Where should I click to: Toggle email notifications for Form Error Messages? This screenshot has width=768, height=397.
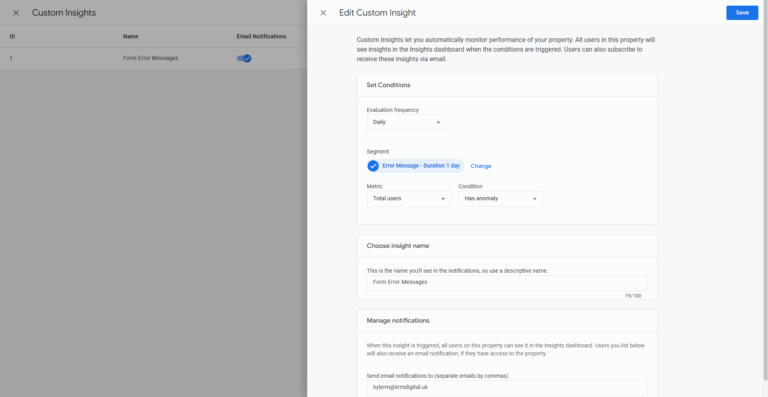click(244, 58)
